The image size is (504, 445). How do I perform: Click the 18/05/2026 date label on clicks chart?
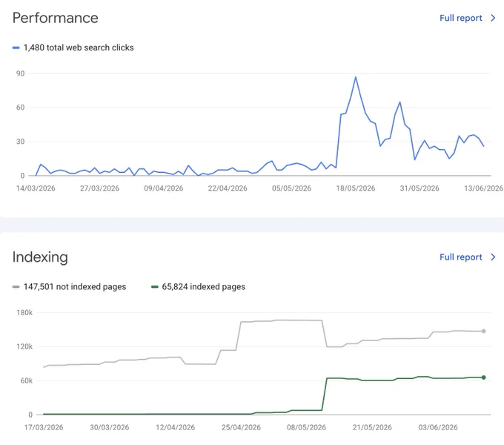[x=356, y=188]
